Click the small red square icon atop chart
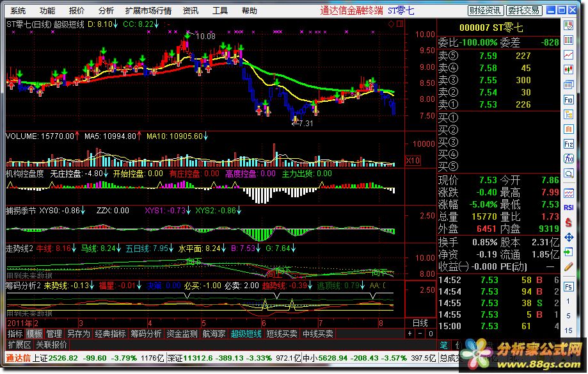Image resolution: width=588 pixels, height=374 pixels. [x=400, y=24]
